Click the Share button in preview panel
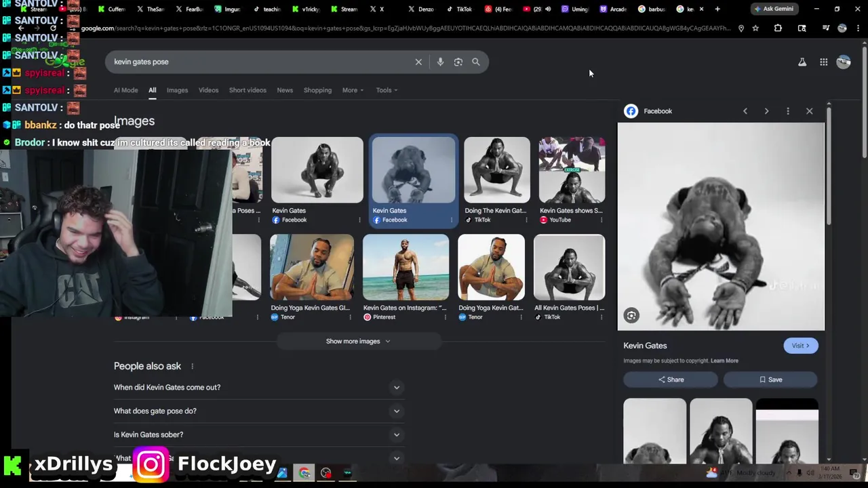This screenshot has width=868, height=488. coord(671,380)
